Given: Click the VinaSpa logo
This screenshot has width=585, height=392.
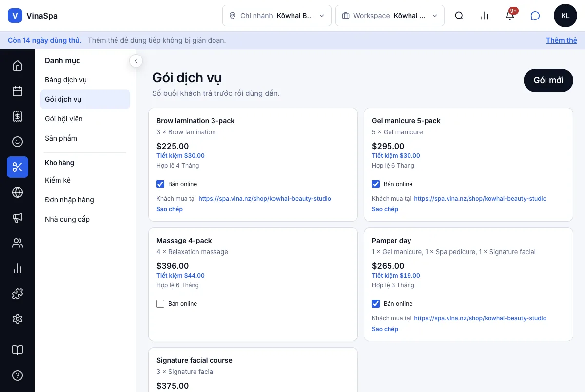Looking at the screenshot, I should pyautogui.click(x=33, y=16).
